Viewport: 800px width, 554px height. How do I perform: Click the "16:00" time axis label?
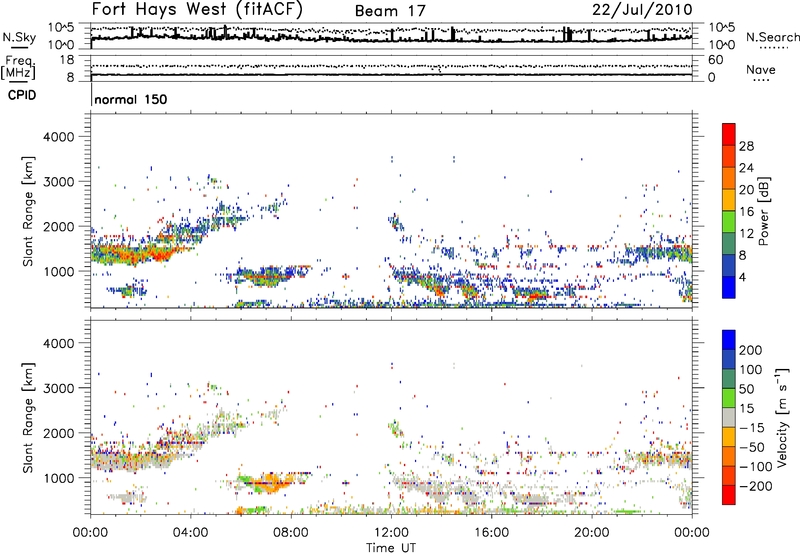tap(491, 533)
